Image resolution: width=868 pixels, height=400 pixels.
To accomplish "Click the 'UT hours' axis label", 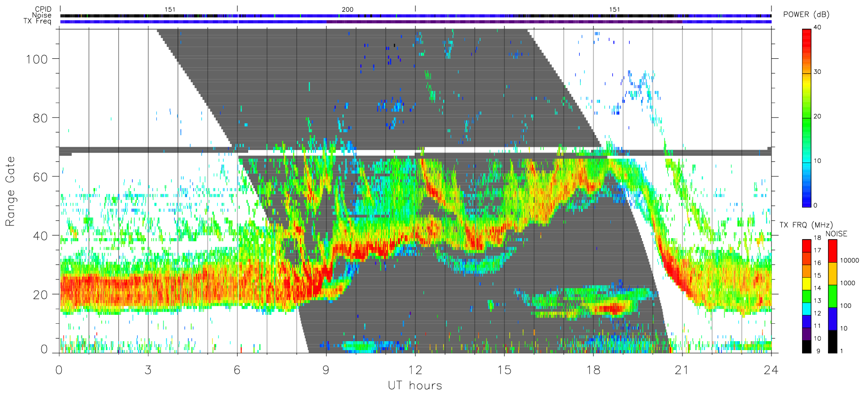I will 415,386.
